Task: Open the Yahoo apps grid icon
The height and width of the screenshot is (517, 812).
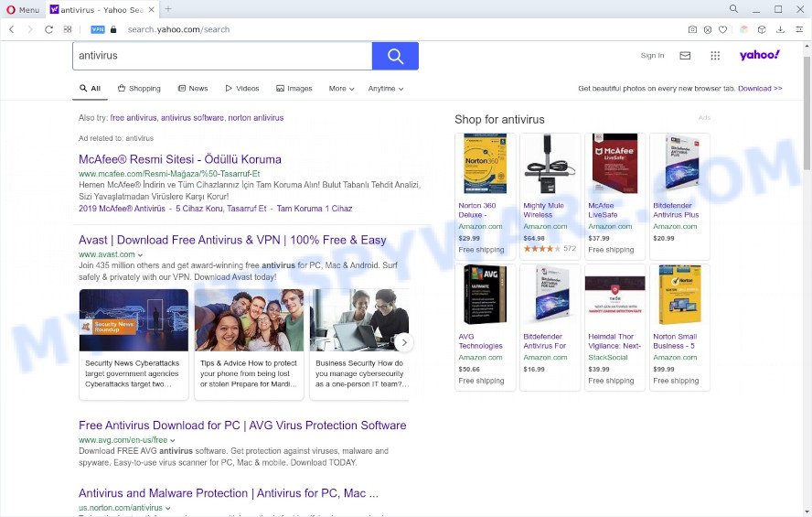Action: click(x=715, y=56)
